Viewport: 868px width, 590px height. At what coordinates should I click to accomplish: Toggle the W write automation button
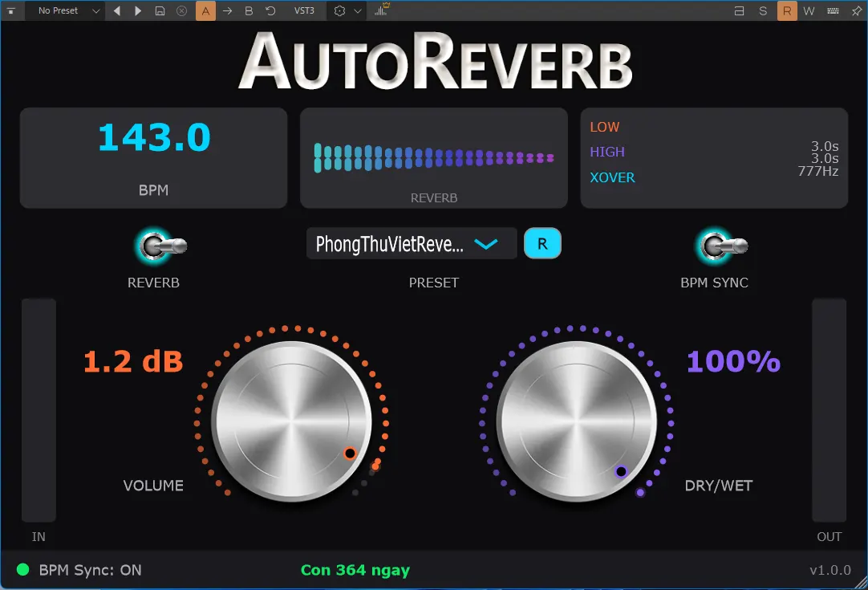point(809,10)
